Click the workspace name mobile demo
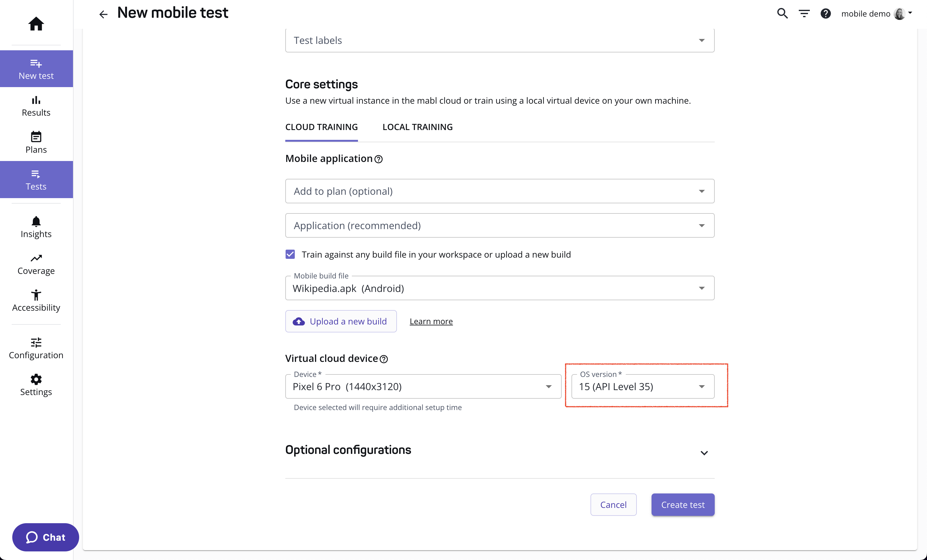 tap(865, 13)
